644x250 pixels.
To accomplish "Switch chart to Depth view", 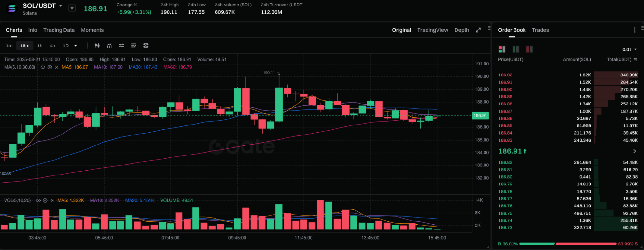I will (x=462, y=30).
